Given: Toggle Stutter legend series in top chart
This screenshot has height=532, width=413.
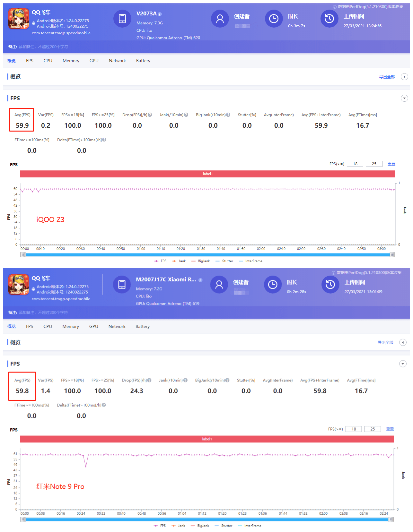Looking at the screenshot, I should pos(224,261).
